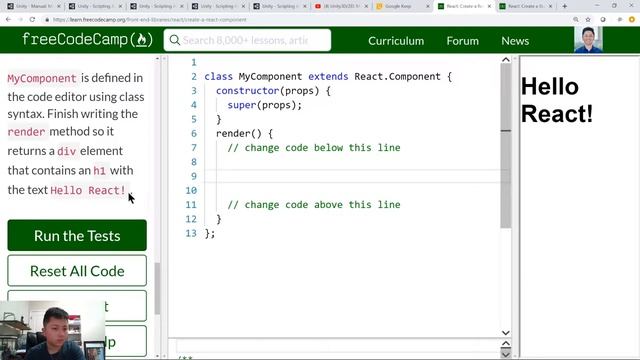Click 'MyComponent' code word in instructions

pyautogui.click(x=42, y=78)
